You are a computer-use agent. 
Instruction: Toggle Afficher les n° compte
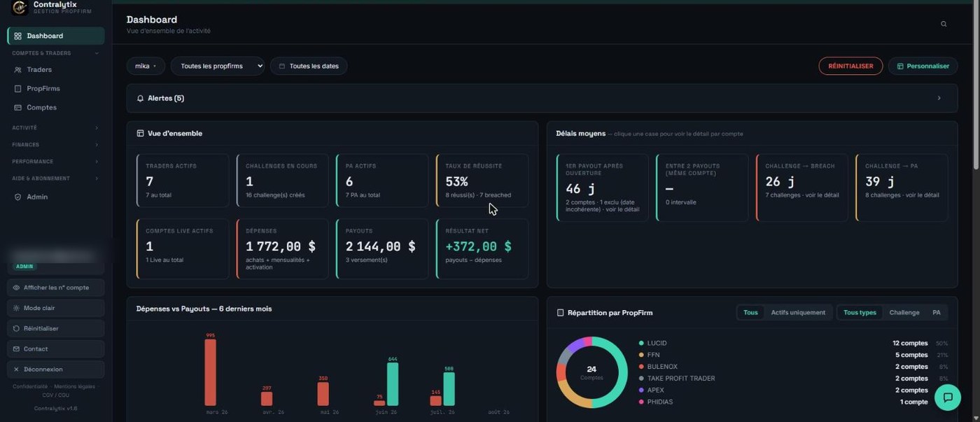pyautogui.click(x=56, y=288)
